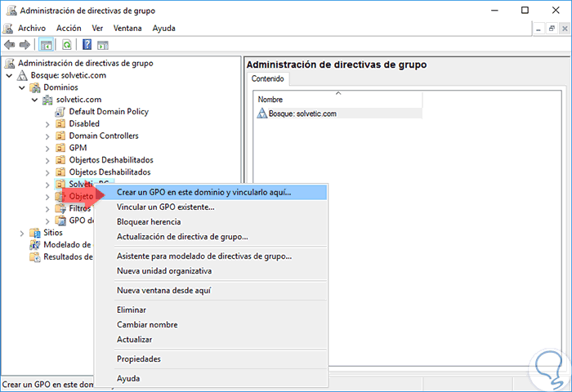Select the Dominios tree item
This screenshot has width=572, height=392.
(x=60, y=87)
